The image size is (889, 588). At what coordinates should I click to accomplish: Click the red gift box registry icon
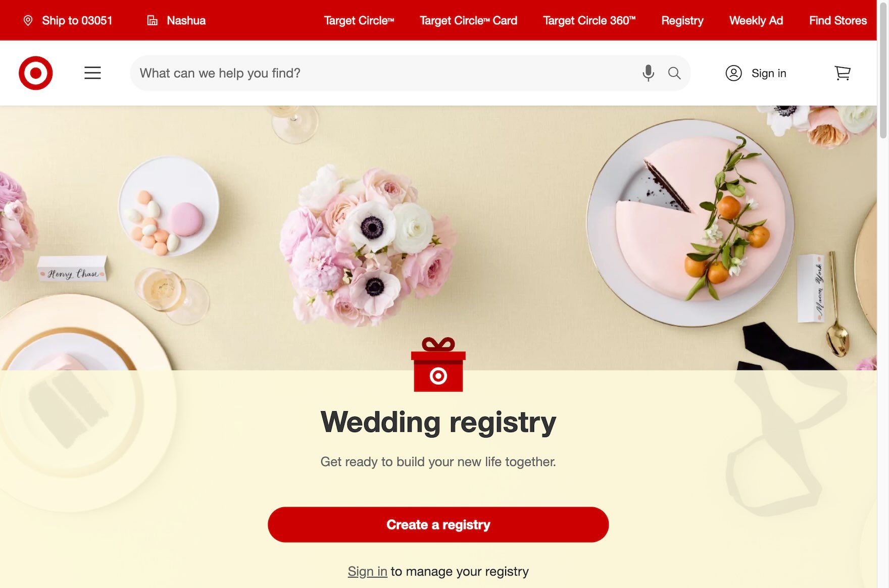tap(438, 364)
